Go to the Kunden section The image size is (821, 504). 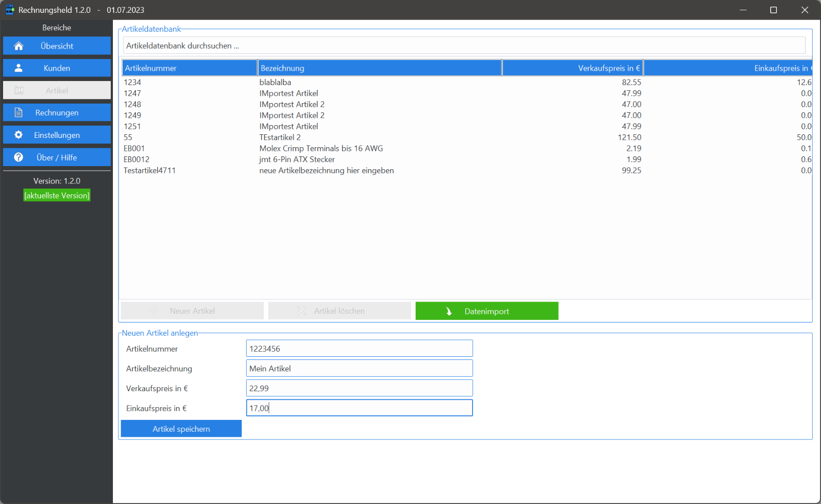coord(57,68)
